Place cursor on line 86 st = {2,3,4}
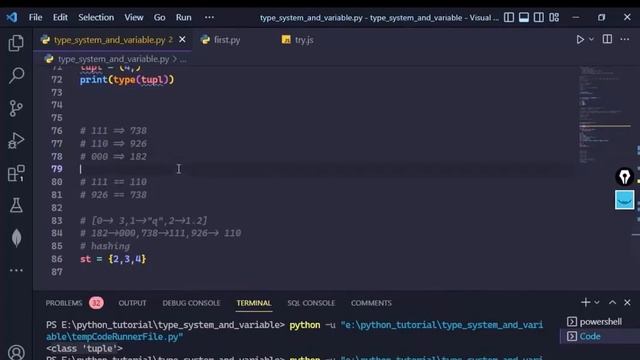The image size is (640, 360). click(x=113, y=259)
